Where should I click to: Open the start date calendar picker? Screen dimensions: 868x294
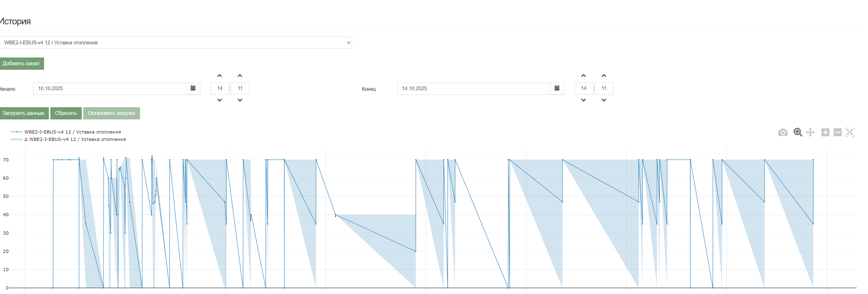coord(193,88)
